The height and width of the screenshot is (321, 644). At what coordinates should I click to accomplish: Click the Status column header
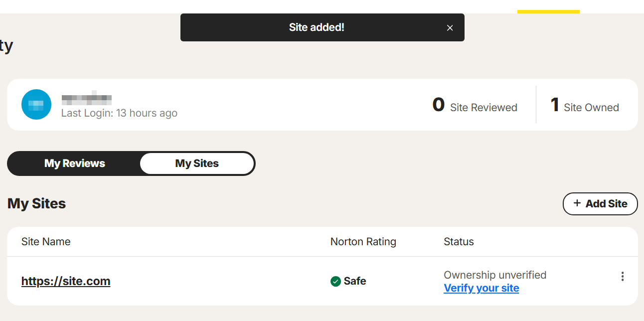point(459,242)
